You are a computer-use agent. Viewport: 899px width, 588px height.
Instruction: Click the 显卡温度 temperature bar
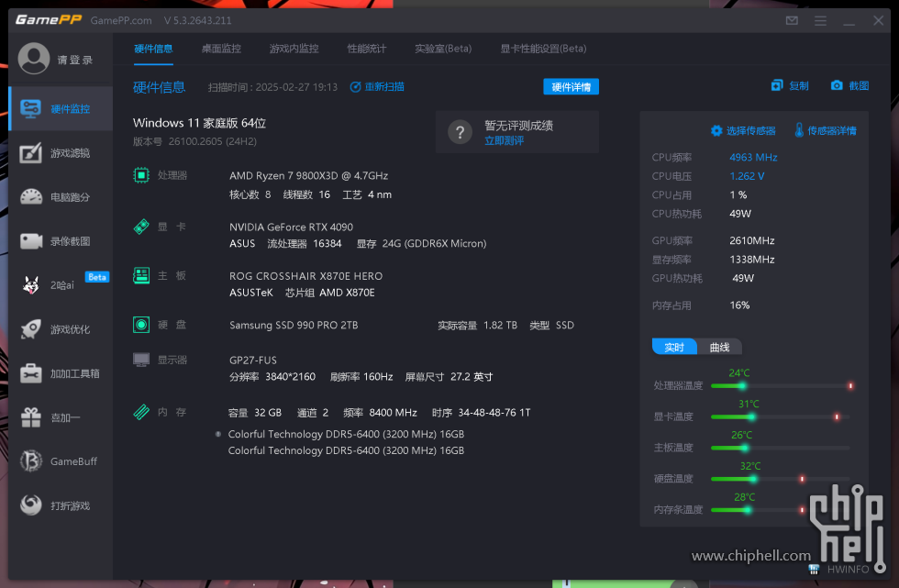[782, 416]
